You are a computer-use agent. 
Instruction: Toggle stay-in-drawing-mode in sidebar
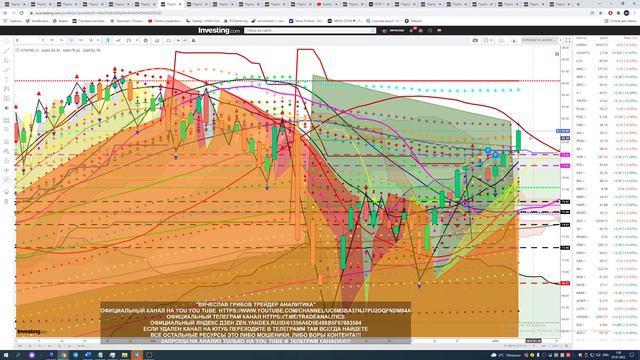coord(6,151)
